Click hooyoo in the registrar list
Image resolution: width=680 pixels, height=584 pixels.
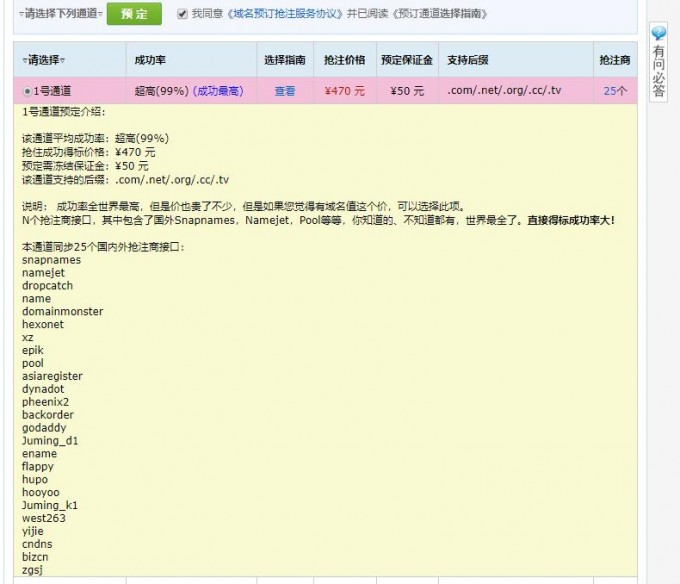point(41,493)
